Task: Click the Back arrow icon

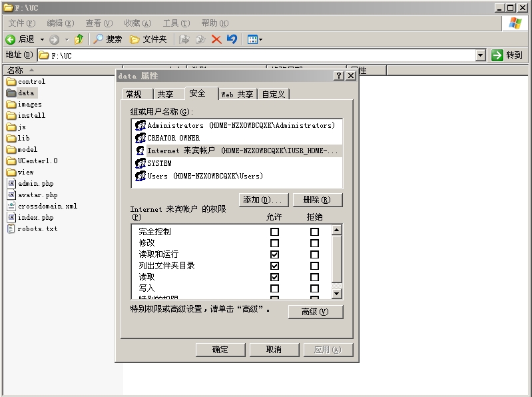Action: pyautogui.click(x=11, y=40)
